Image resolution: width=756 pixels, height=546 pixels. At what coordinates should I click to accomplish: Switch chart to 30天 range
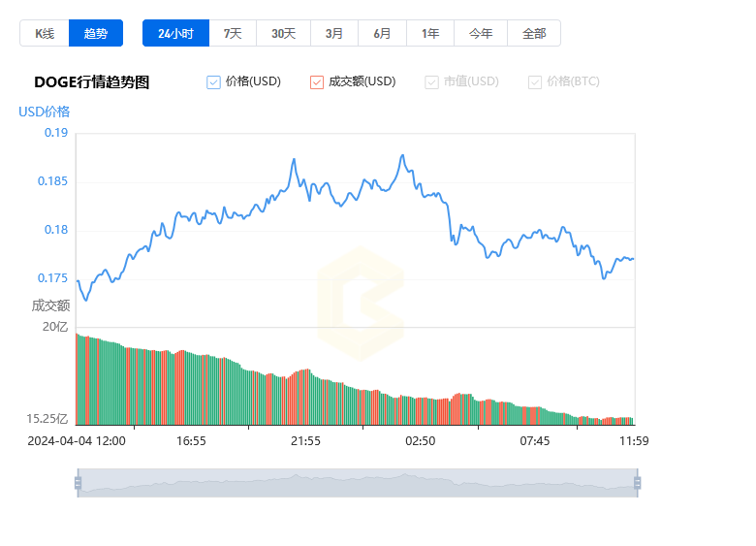pyautogui.click(x=283, y=33)
